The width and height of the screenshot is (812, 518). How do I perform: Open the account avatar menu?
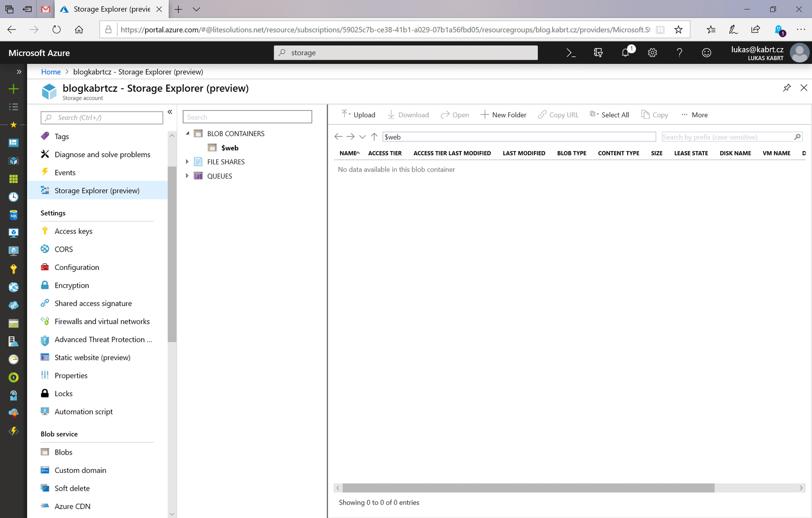800,53
